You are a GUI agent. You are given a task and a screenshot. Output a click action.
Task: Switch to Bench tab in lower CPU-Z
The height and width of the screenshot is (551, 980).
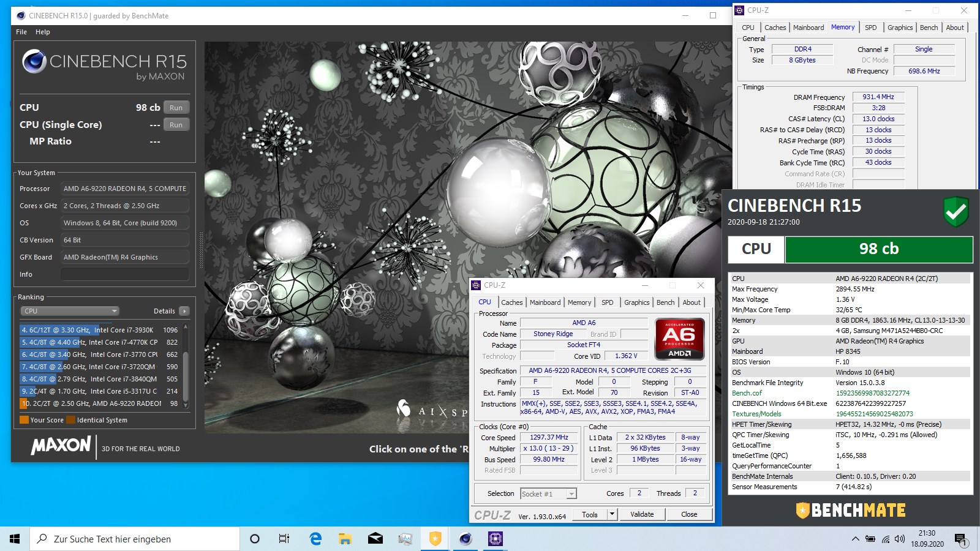pyautogui.click(x=666, y=302)
